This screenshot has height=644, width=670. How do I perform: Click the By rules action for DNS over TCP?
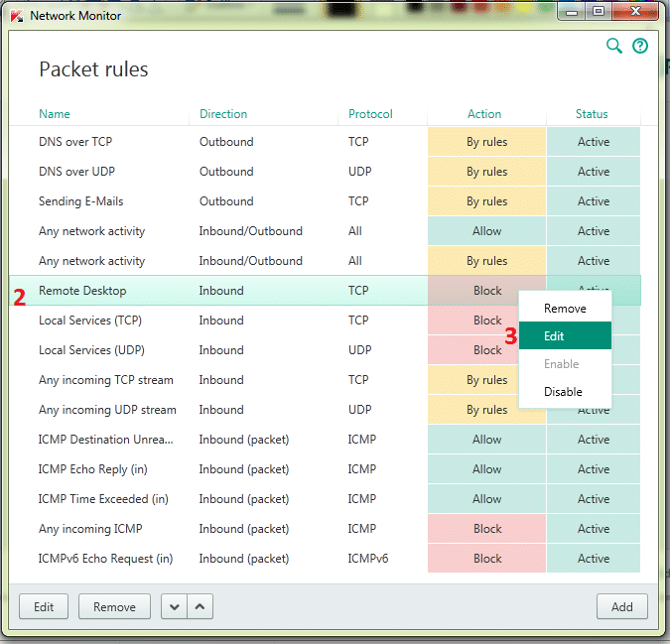click(x=486, y=141)
